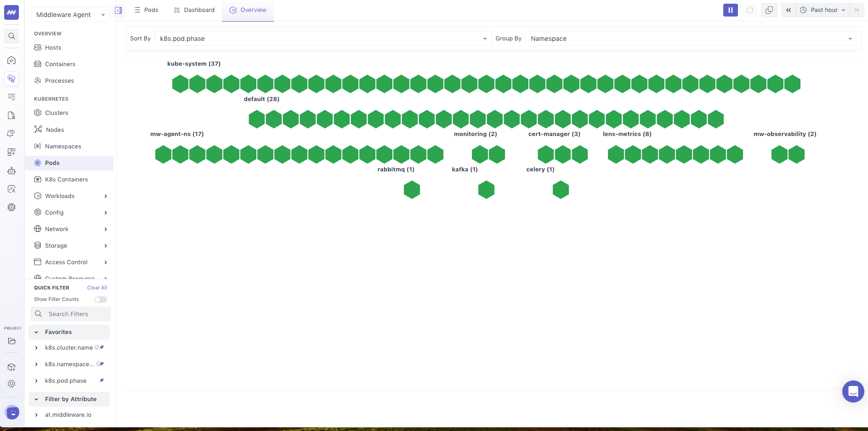Toggle Show Filter Counts switch

pos(101,300)
